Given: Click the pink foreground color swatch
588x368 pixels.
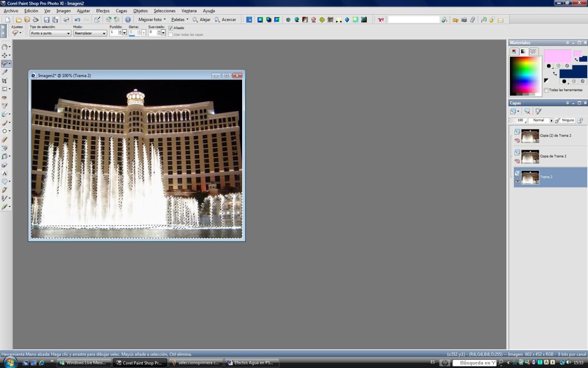Looking at the screenshot, I should (x=557, y=56).
